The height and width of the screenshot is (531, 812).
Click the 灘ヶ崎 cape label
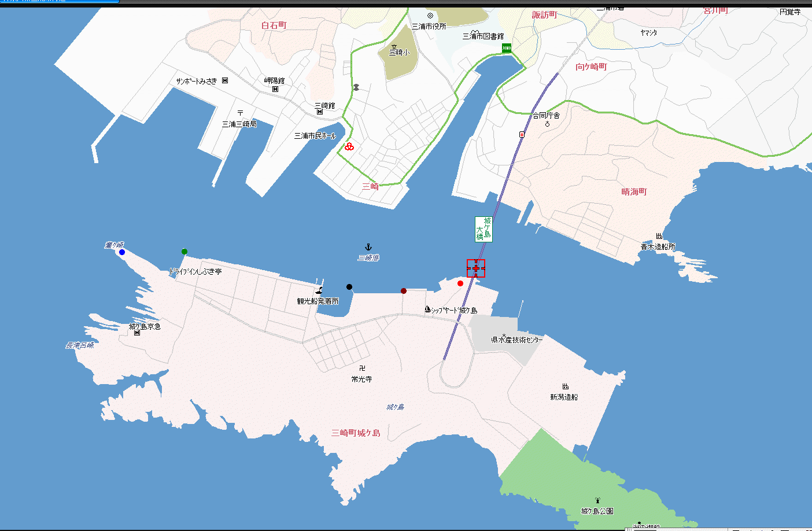pos(115,245)
